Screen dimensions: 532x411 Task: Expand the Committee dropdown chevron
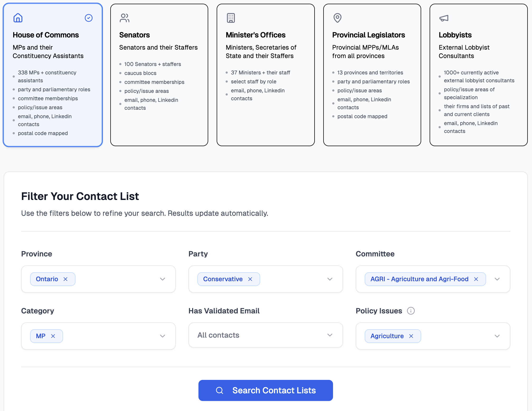tap(497, 279)
